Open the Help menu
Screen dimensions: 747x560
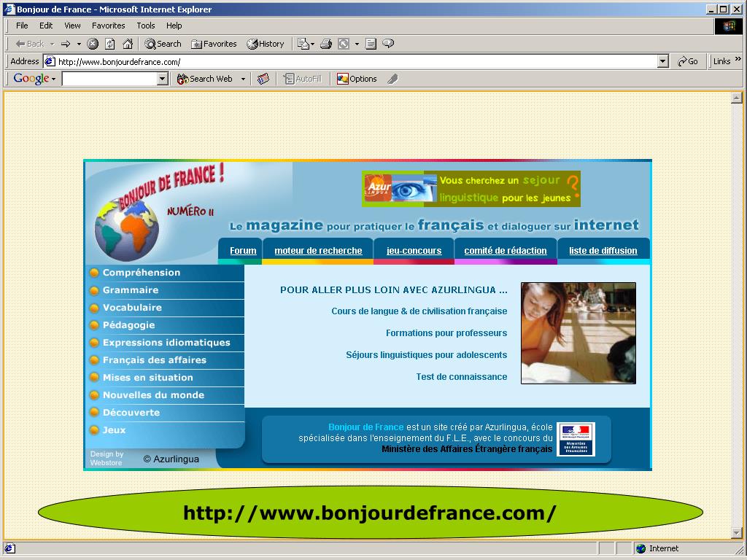[x=174, y=26]
